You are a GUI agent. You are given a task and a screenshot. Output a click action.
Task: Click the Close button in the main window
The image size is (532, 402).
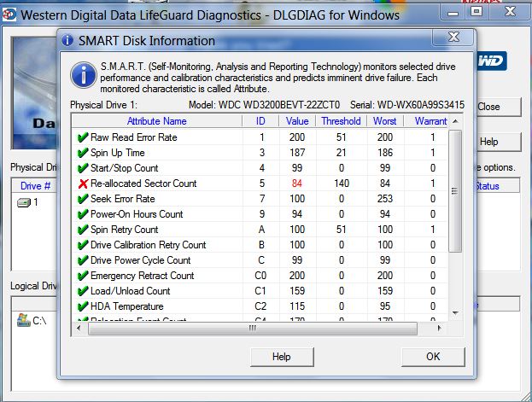coord(499,107)
